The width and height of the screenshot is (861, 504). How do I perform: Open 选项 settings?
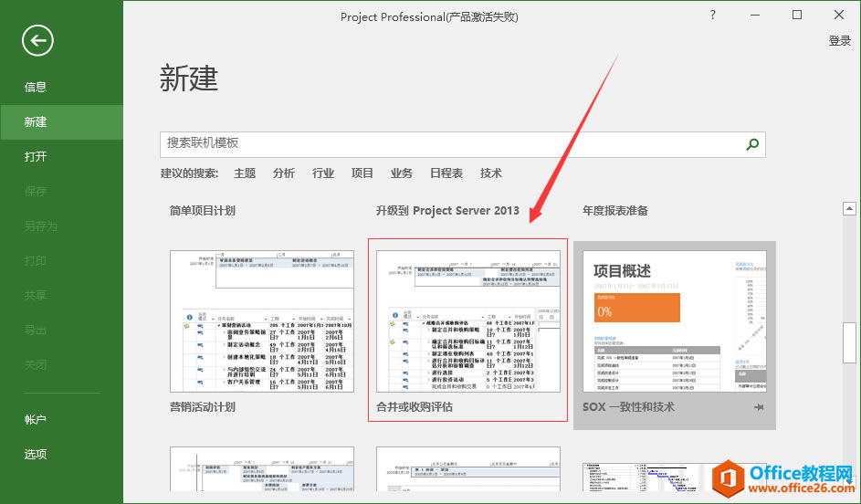(36, 455)
